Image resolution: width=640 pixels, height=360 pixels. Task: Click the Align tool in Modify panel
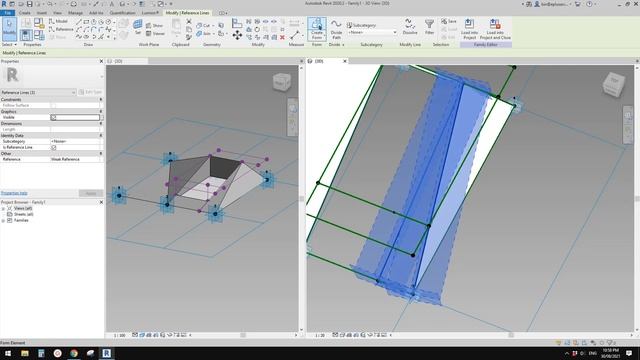coord(237,23)
